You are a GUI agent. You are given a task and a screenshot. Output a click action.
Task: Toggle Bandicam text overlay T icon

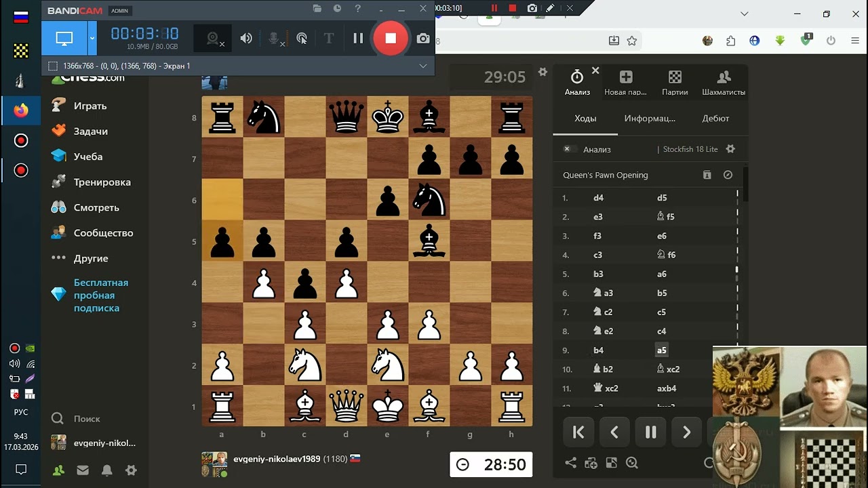[329, 39]
